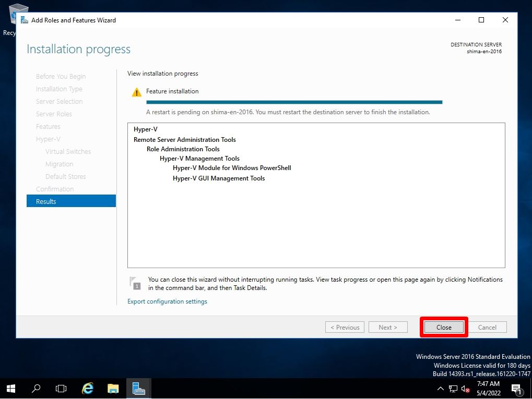Select the Results step in the sidebar
This screenshot has width=532, height=399.
(x=71, y=201)
